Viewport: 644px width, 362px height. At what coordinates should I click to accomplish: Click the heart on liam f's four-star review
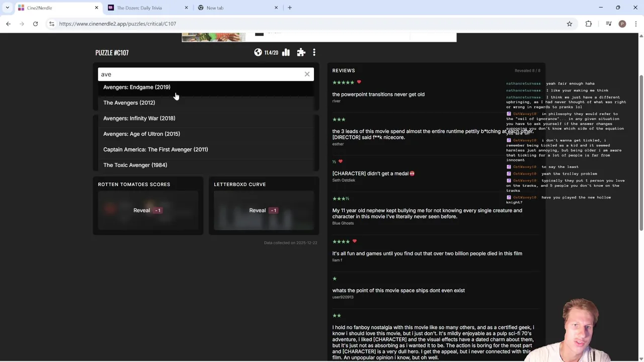pos(354,241)
